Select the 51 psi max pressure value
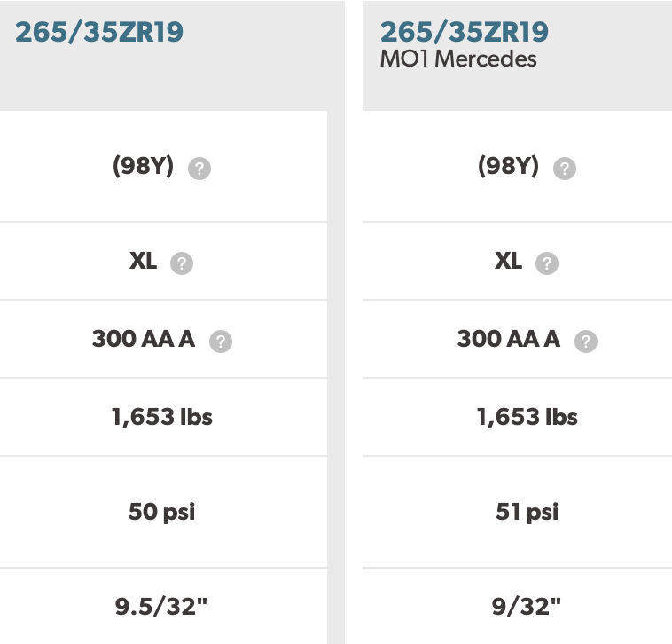The height and width of the screenshot is (644, 672). [x=527, y=512]
